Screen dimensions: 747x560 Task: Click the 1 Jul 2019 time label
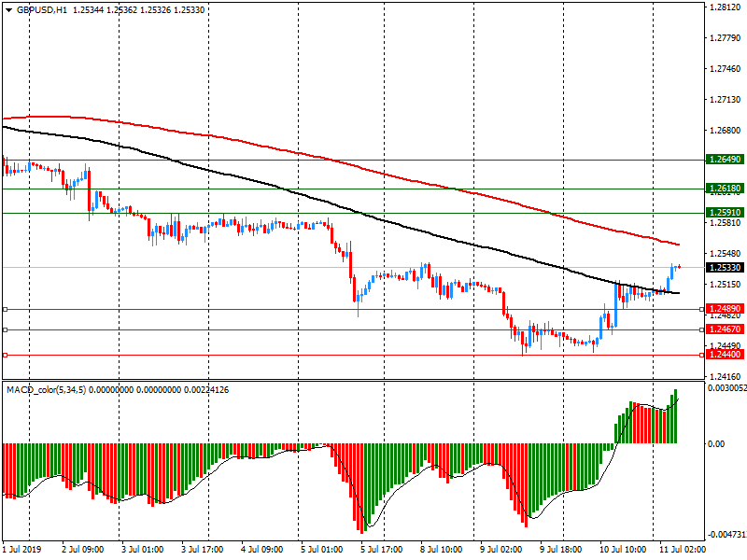(x=22, y=550)
